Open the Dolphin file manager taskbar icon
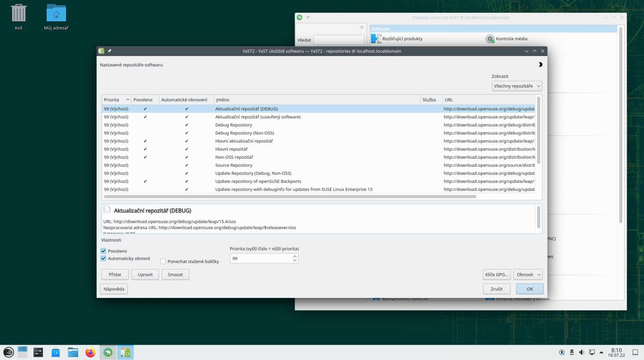The height and width of the screenshot is (360, 644). [x=73, y=352]
